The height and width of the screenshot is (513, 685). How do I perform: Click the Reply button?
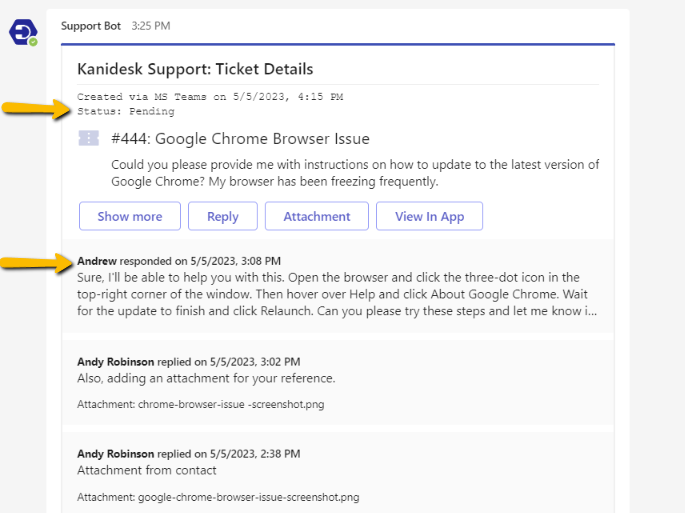pos(223,216)
